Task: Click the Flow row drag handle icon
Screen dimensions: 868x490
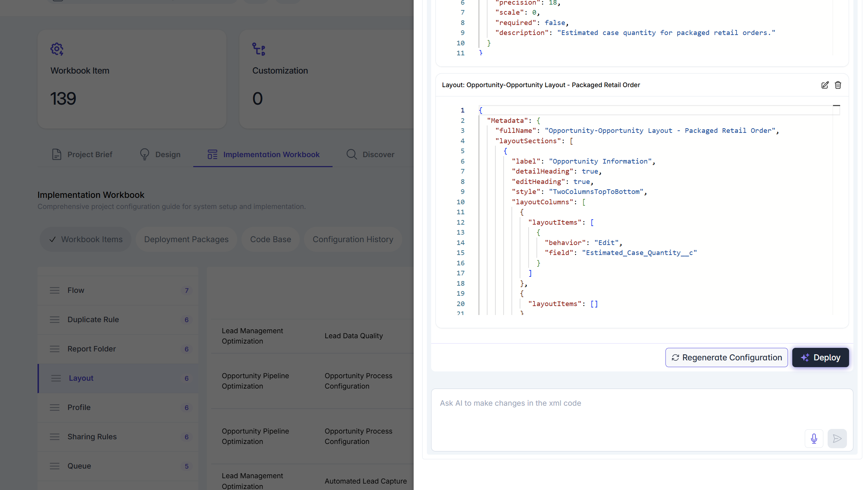Action: click(x=55, y=290)
